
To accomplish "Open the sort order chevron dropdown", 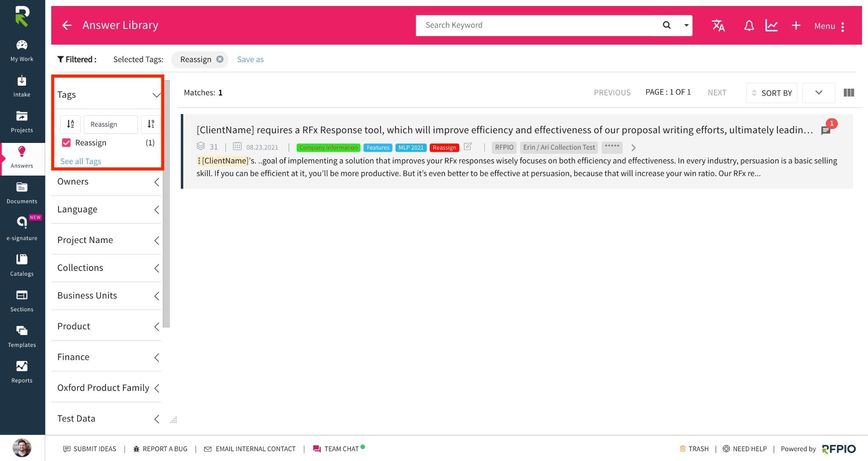I will [x=818, y=92].
